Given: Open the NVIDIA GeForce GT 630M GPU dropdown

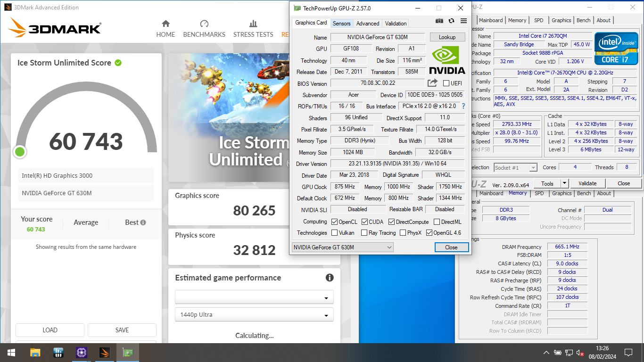Looking at the screenshot, I should (x=342, y=247).
